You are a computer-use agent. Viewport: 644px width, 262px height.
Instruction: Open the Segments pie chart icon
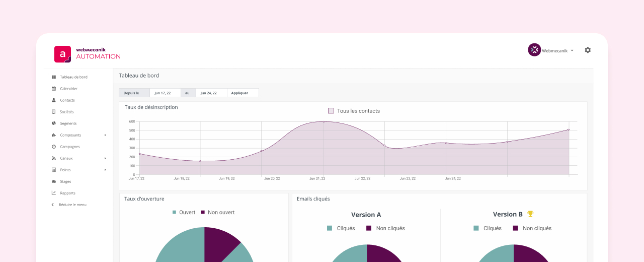coord(54,123)
